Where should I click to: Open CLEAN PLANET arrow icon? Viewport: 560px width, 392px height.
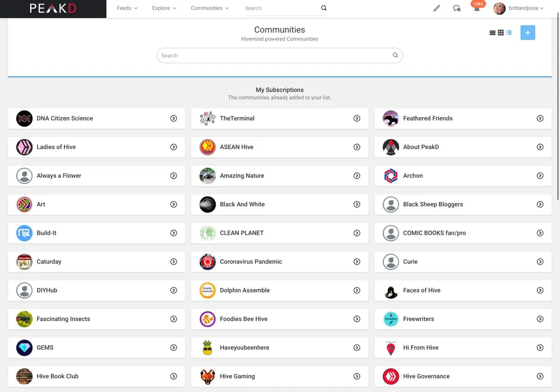tap(357, 233)
